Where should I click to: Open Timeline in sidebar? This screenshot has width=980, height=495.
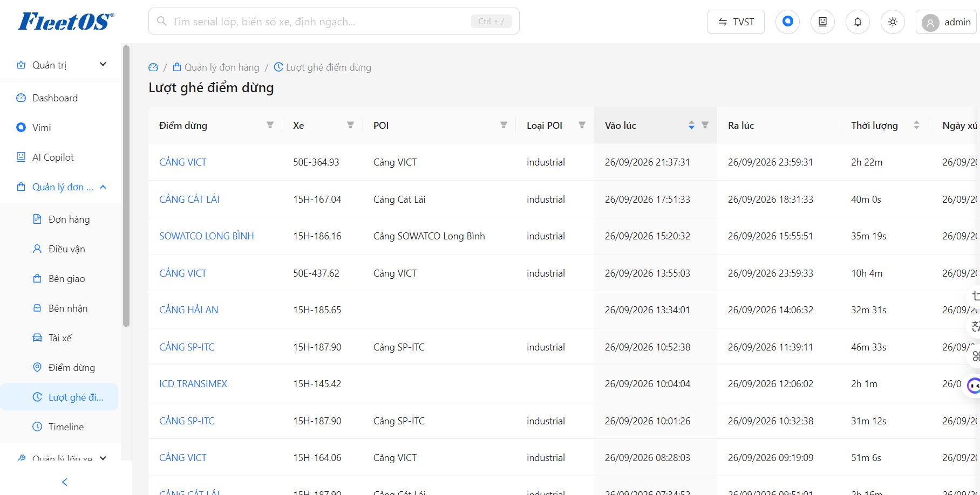(66, 427)
